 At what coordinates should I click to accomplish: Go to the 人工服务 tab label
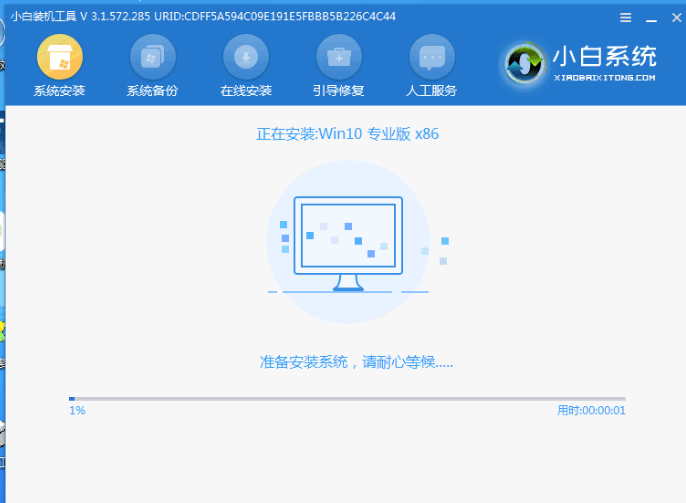(x=432, y=91)
